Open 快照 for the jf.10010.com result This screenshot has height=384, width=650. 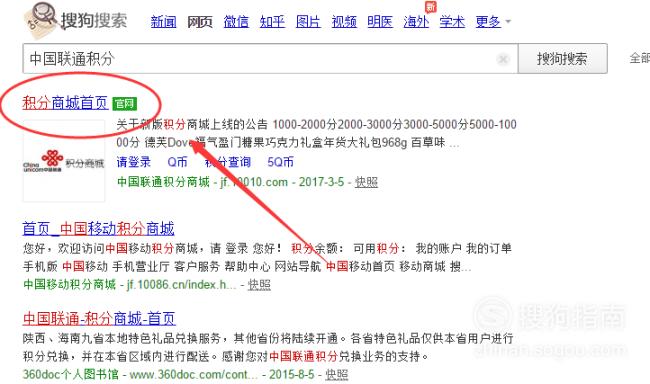point(366,182)
